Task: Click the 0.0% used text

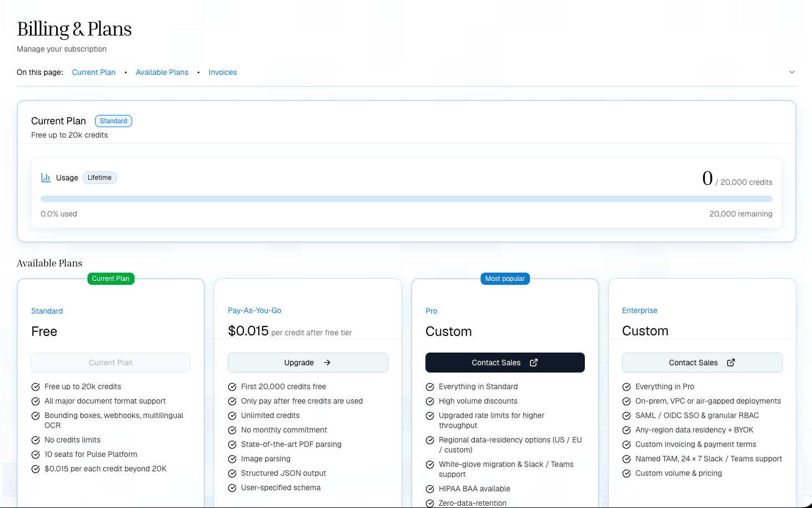Action: point(59,214)
